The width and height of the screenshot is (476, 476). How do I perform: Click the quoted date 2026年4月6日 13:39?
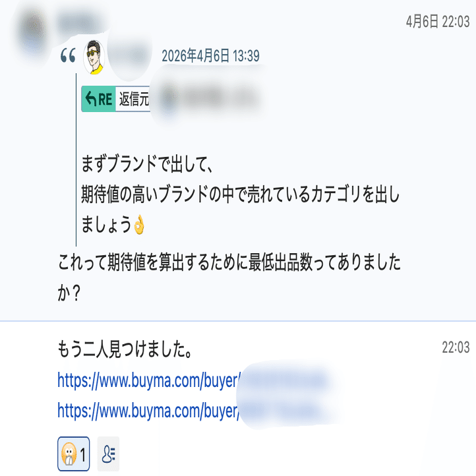point(210,56)
